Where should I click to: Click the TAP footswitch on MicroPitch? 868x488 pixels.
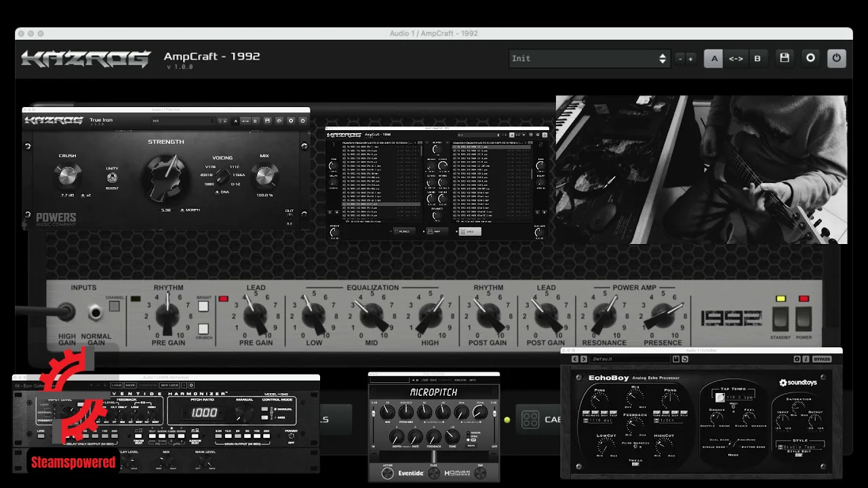pos(480,473)
